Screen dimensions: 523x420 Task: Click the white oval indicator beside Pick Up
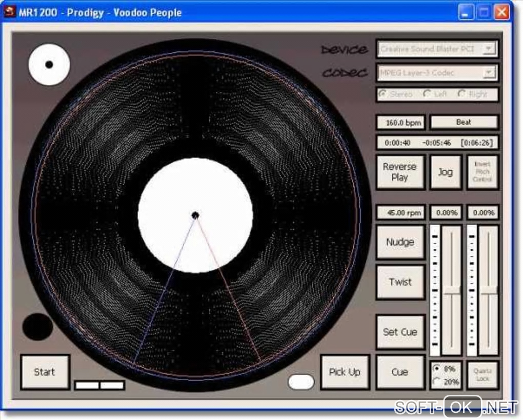pos(301,382)
